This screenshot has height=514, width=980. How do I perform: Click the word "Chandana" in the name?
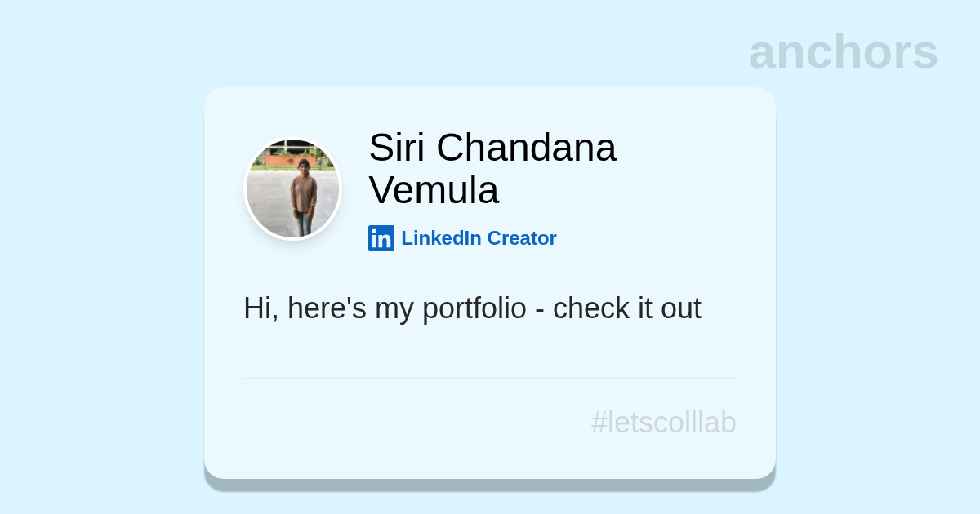click(526, 148)
